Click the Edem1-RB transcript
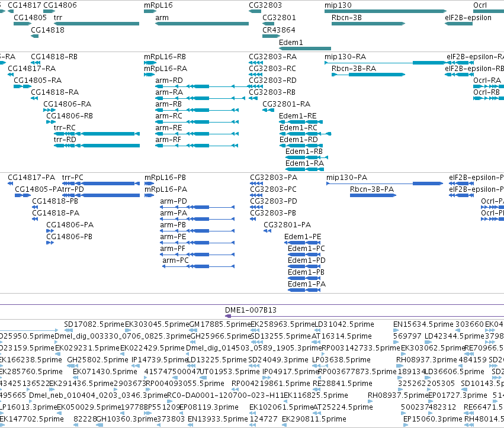This screenshot has height=428, width=504. [307, 157]
